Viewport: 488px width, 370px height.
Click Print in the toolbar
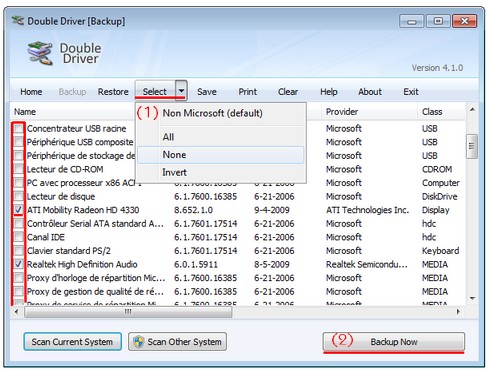click(x=248, y=92)
